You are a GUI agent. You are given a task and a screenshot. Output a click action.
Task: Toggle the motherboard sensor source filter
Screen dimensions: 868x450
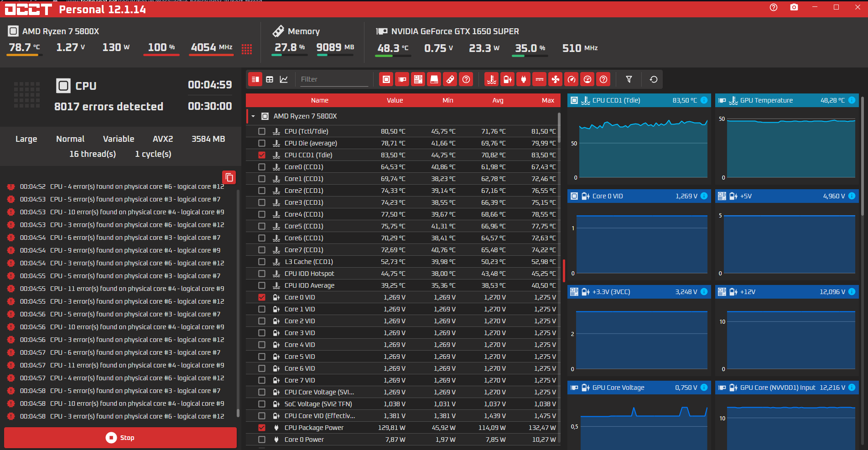pos(418,79)
